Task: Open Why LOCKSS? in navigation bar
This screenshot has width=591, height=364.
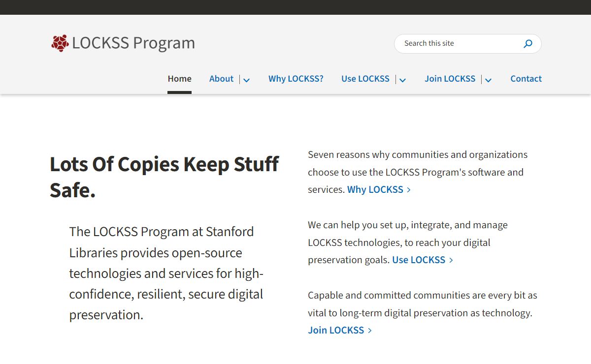Action: pyautogui.click(x=296, y=79)
